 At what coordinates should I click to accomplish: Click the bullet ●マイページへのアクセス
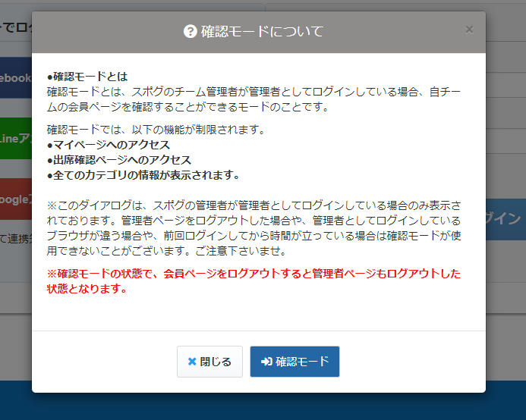point(109,145)
